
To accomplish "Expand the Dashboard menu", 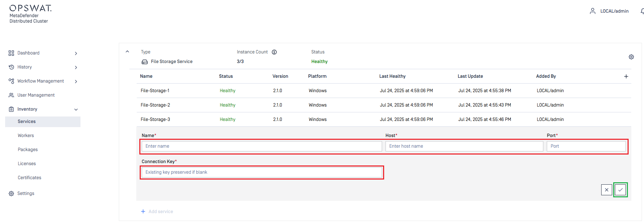I will [x=76, y=53].
